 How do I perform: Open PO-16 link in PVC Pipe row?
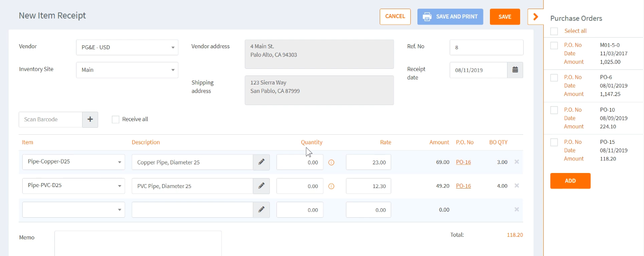point(463,186)
